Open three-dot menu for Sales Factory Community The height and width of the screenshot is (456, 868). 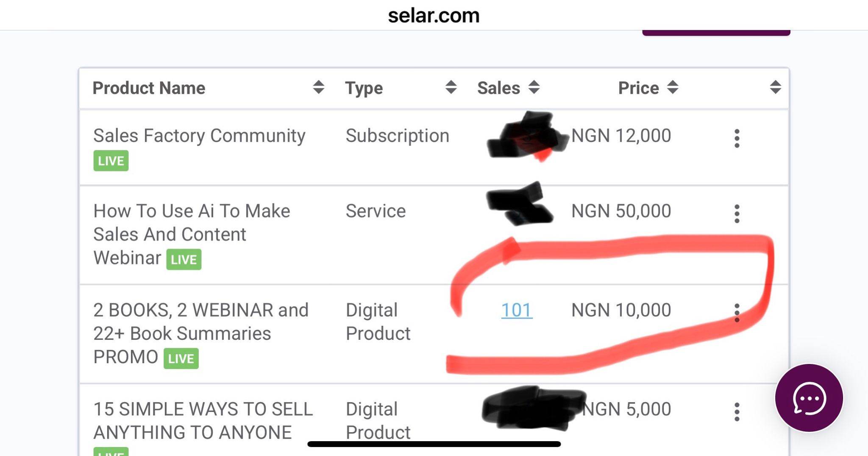[x=737, y=138]
